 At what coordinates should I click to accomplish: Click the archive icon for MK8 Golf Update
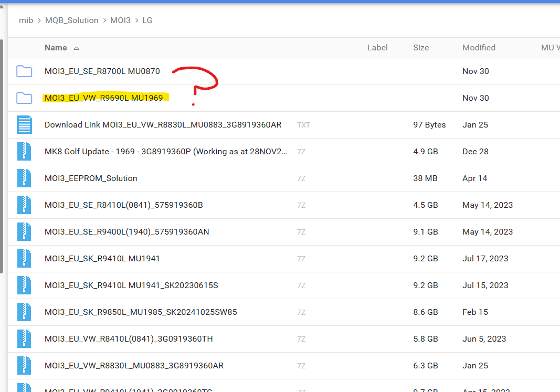coord(24,152)
